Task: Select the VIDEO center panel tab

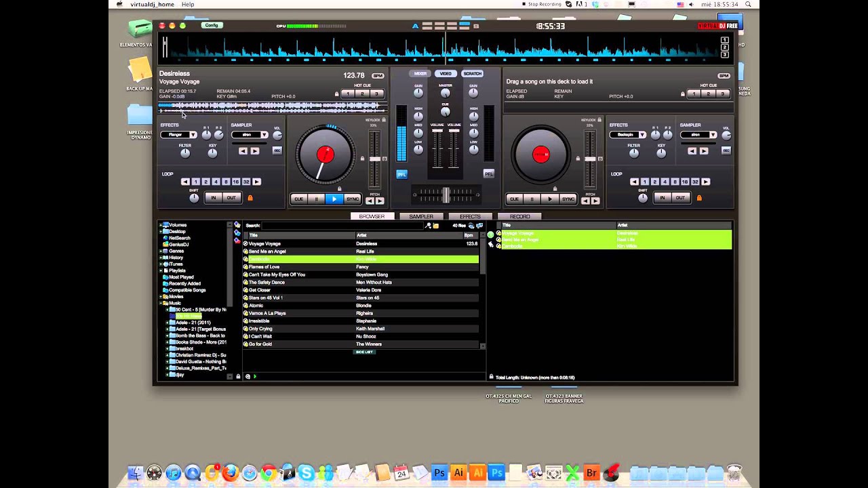Action: [446, 73]
